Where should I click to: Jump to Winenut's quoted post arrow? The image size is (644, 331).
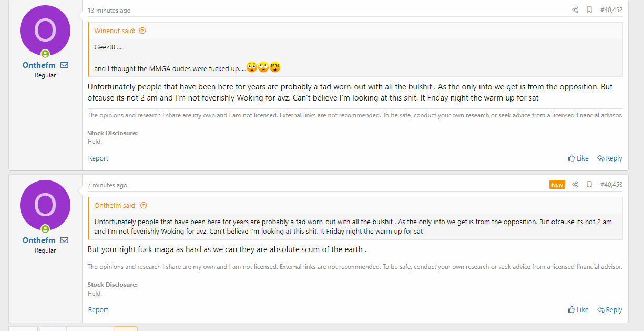pyautogui.click(x=142, y=31)
